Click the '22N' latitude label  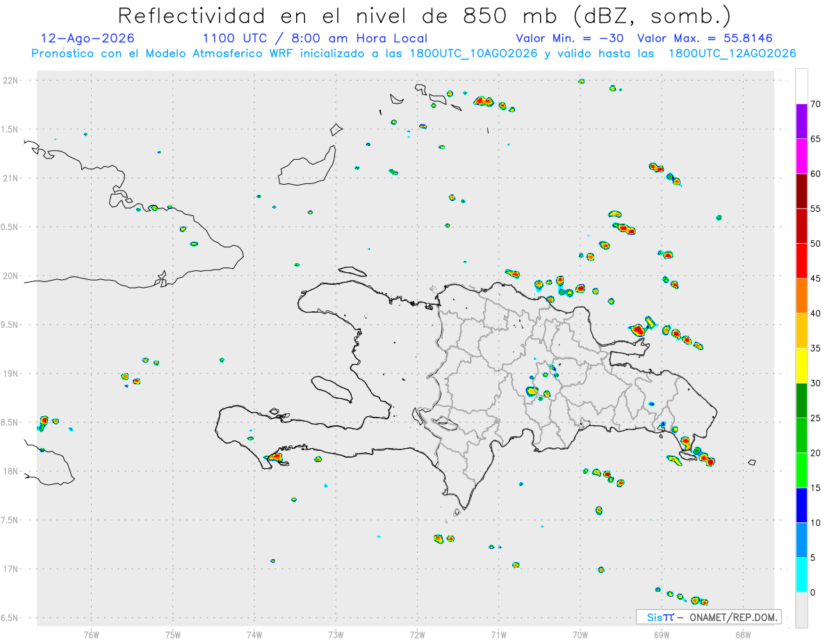pyautogui.click(x=12, y=81)
